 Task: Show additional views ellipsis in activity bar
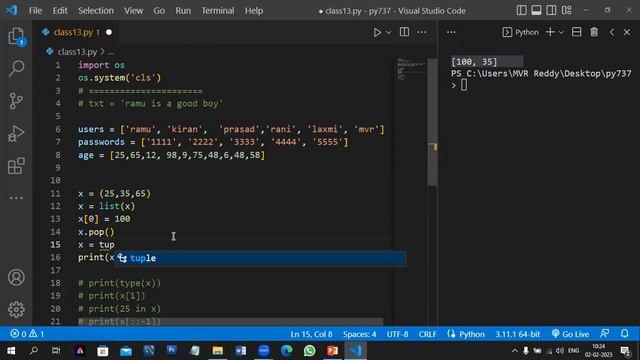tap(16, 198)
